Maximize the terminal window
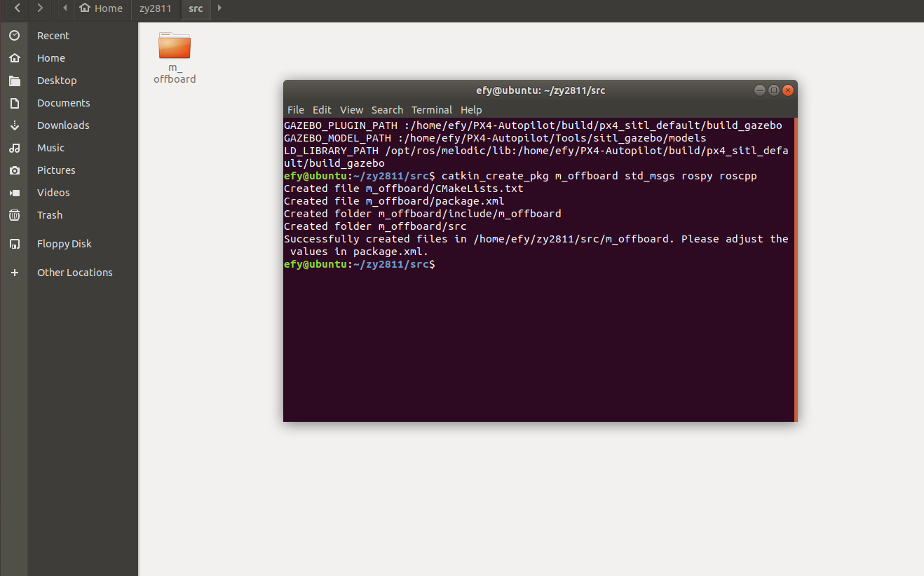Viewport: 924px width, 576px height. tap(774, 90)
